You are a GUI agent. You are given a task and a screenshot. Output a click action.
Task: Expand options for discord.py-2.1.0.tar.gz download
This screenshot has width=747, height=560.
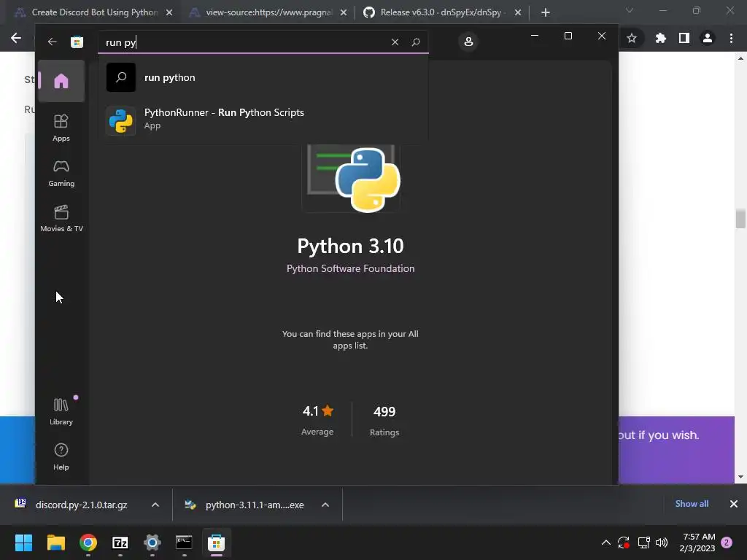point(155,505)
